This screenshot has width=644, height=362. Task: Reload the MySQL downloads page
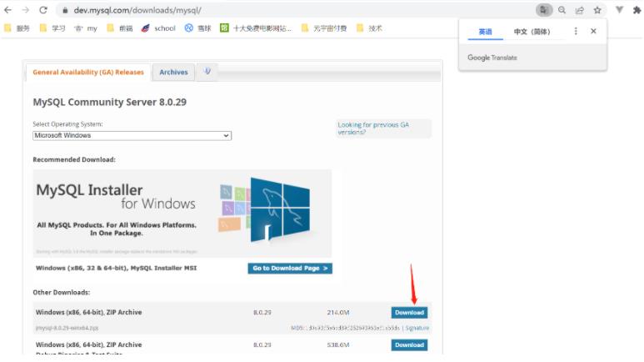coord(43,10)
